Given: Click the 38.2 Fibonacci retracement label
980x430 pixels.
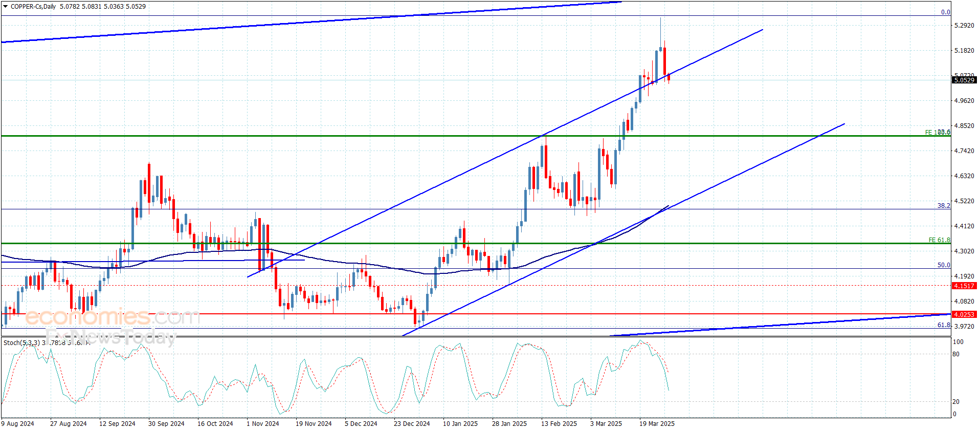Looking at the screenshot, I should click(943, 206).
